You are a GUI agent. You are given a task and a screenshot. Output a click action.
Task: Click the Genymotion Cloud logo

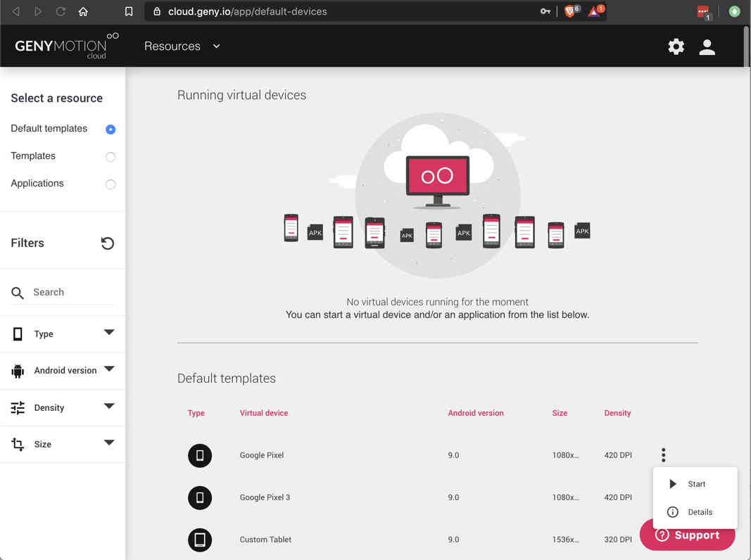tap(67, 46)
